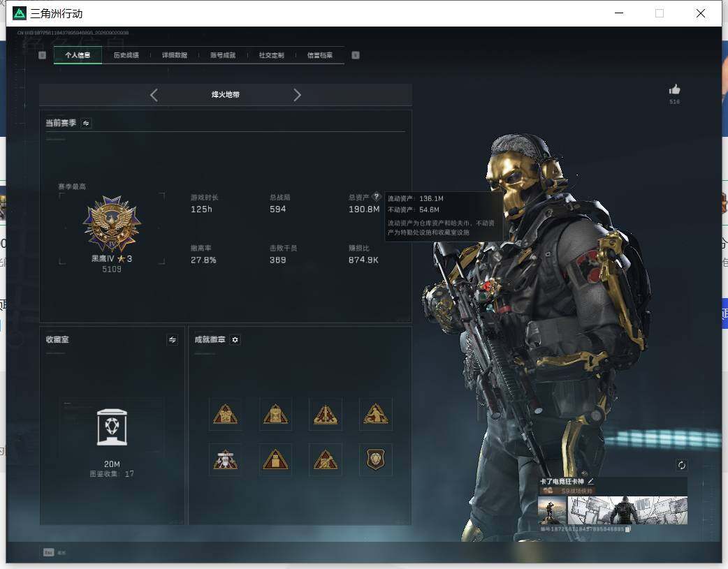Select backpack achievement badge in top row

(x=275, y=414)
